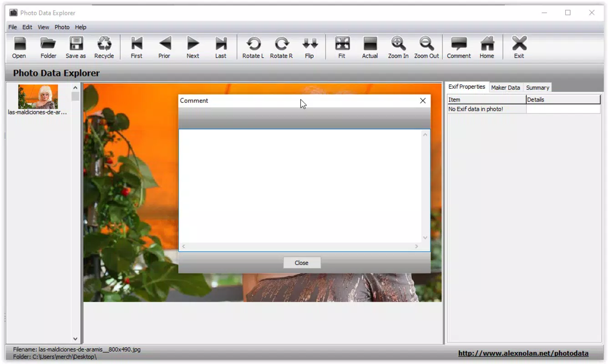608x364 pixels.
Task: Select the 'No Exif data in photo!' row
Action: 524,109
